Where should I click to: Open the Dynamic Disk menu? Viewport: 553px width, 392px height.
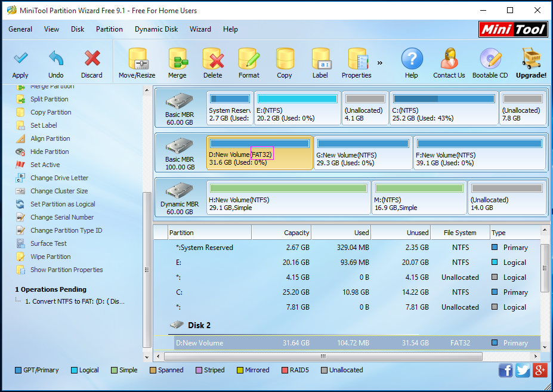point(156,29)
